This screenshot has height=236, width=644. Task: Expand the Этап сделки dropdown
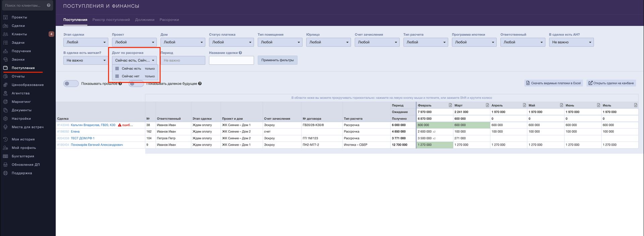(x=86, y=42)
